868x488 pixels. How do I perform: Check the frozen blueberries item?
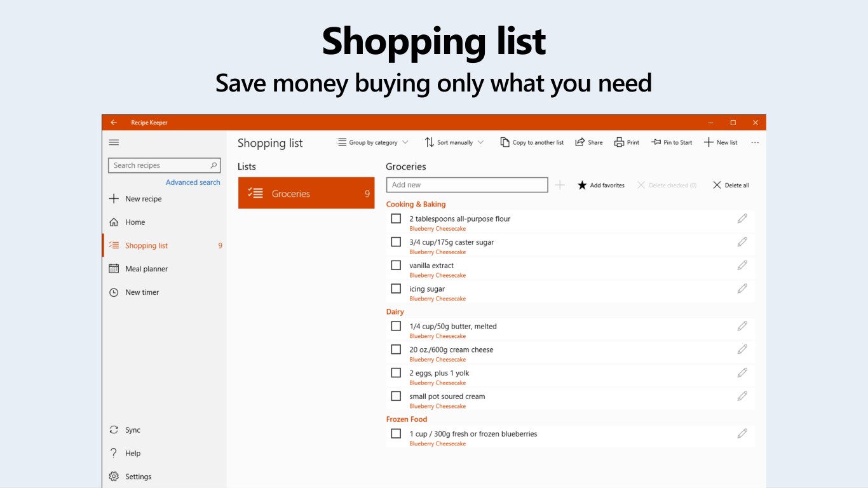point(396,433)
